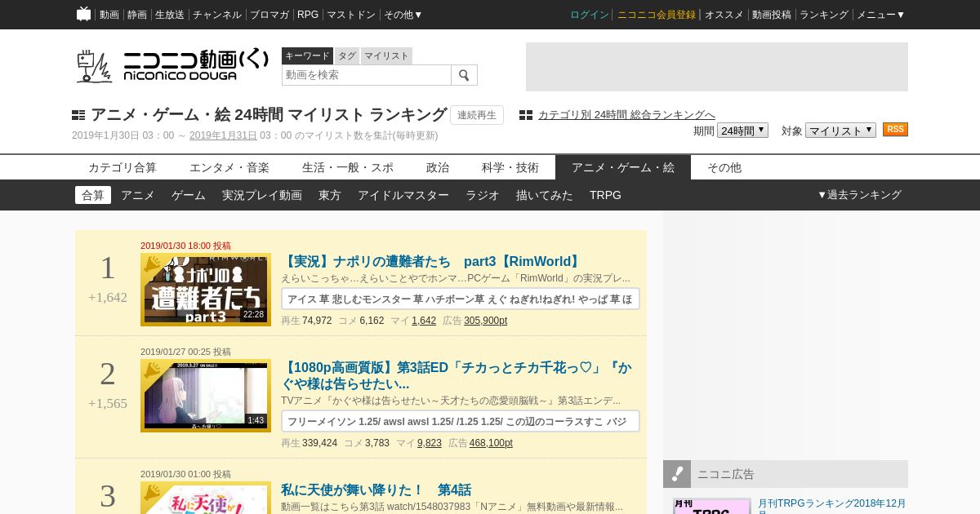
Task: Switch to 生活・一般・スポ category tab
Action: (x=348, y=167)
